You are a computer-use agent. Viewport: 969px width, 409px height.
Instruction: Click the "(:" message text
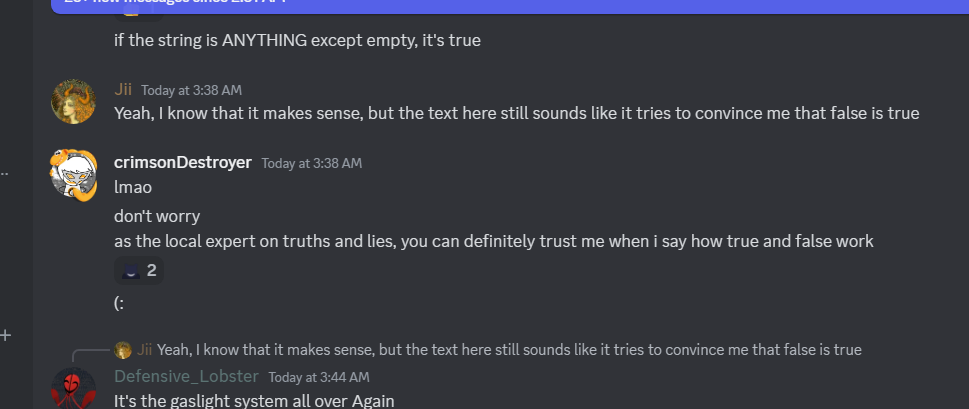(x=119, y=304)
